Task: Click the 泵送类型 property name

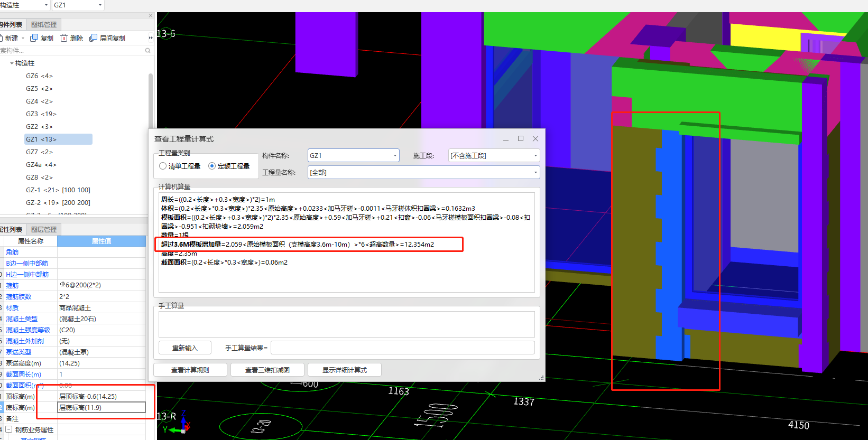Action: coord(19,352)
